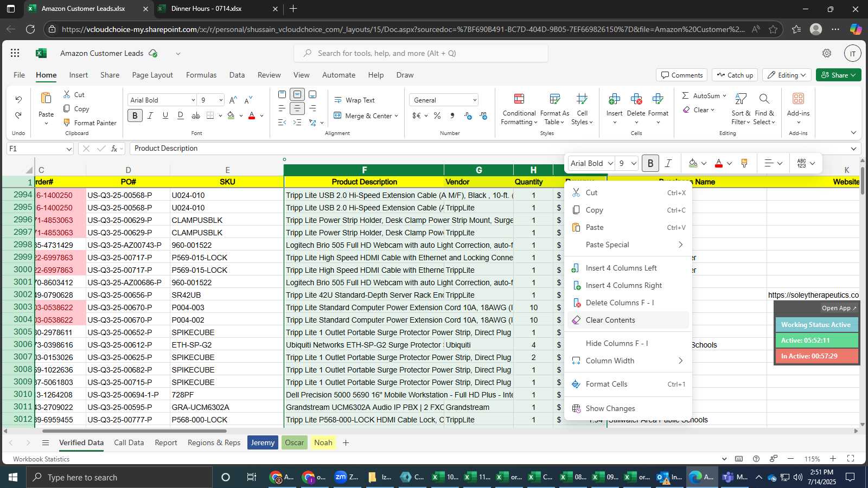Toggle Italic in the mini toolbar

coord(668,163)
